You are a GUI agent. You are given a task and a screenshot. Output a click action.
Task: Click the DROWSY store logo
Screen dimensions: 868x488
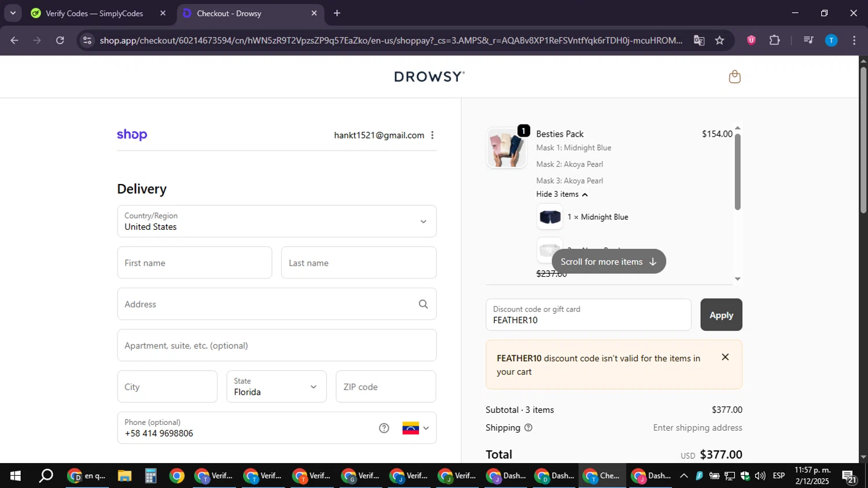coord(429,76)
